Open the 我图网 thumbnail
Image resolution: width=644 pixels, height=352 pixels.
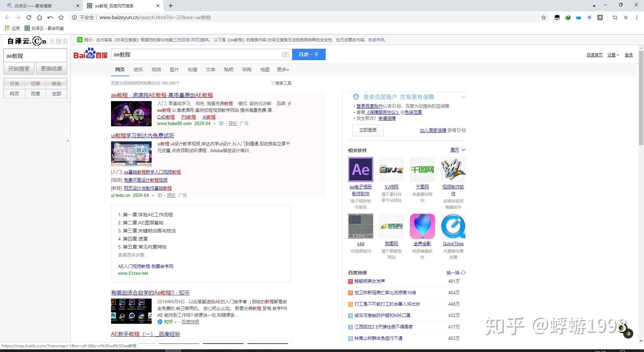(x=391, y=226)
